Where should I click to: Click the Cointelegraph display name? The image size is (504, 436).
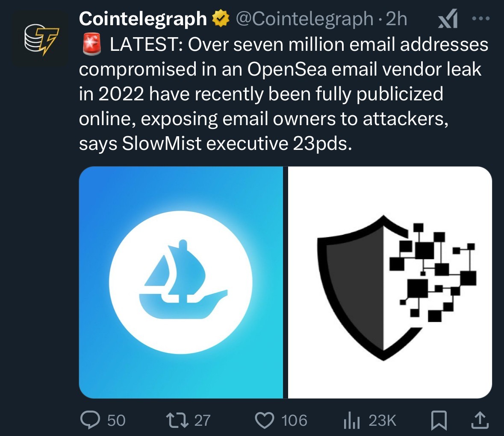(143, 19)
